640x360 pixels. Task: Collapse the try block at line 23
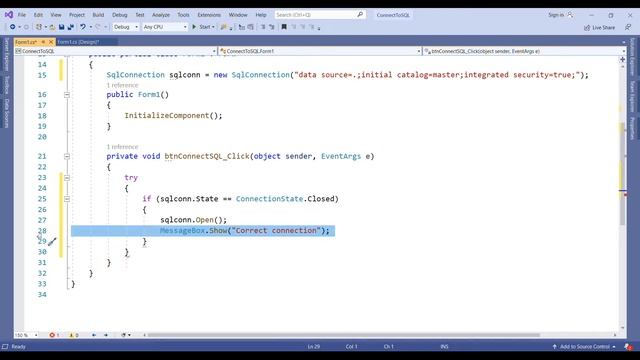(67, 178)
